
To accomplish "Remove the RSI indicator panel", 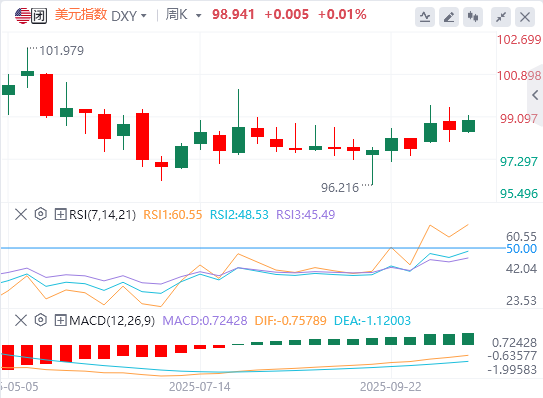I will (21, 214).
